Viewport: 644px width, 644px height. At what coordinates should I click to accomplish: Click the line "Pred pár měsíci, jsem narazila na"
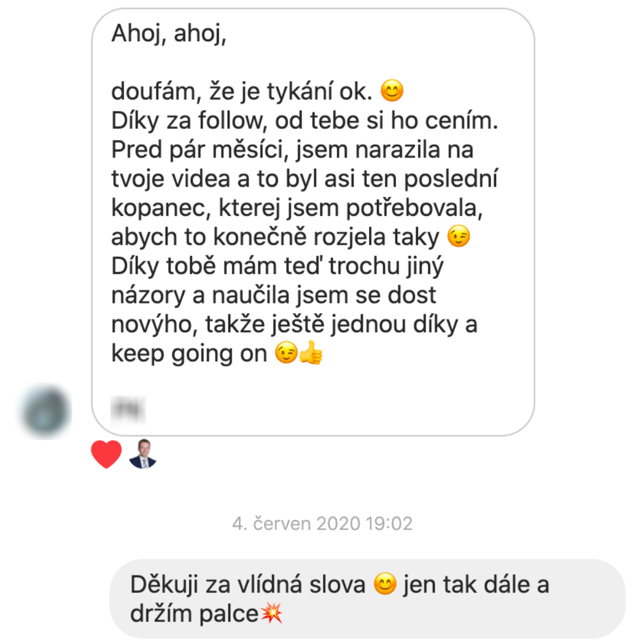pos(292,150)
